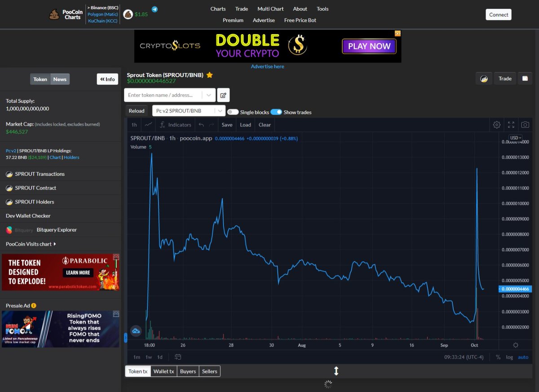Click Advertise here link
Viewport: 539px width, 392px height.
point(268,66)
